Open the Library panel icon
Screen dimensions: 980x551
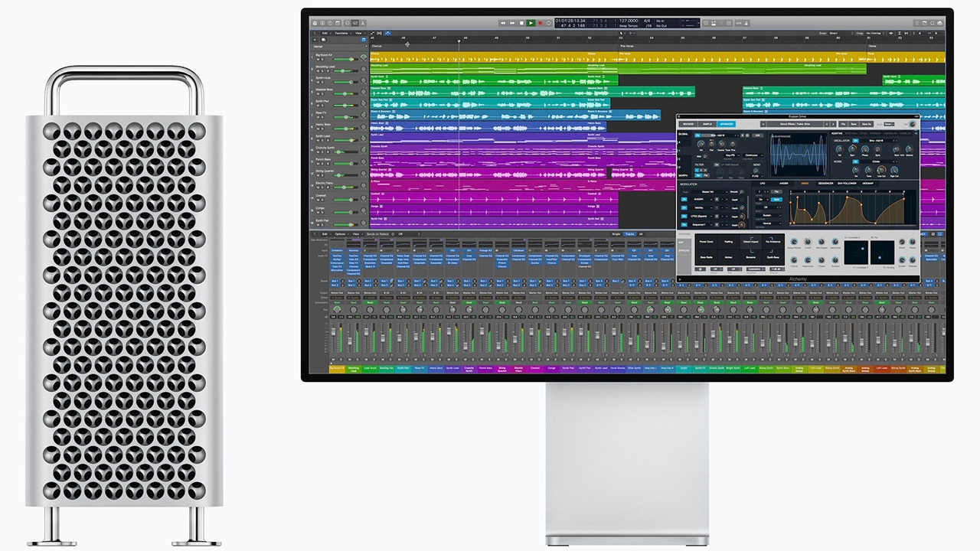pyautogui.click(x=315, y=23)
